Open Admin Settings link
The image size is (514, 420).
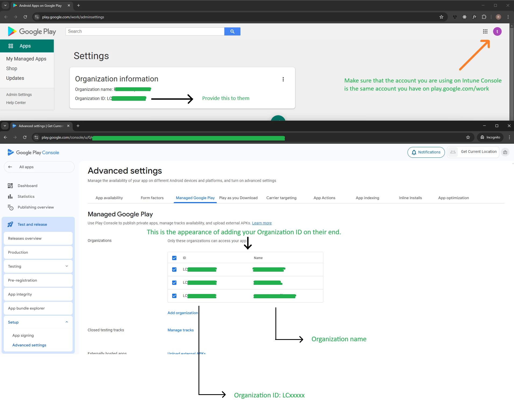coord(19,95)
